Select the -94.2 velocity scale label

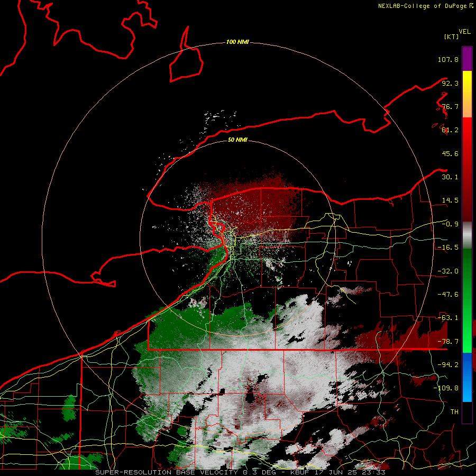(x=448, y=365)
